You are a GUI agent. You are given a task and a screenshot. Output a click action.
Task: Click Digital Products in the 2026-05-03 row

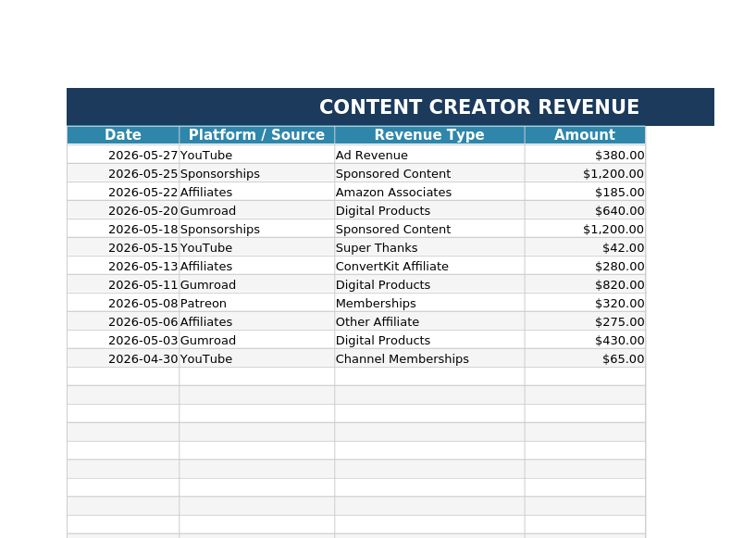coord(429,340)
